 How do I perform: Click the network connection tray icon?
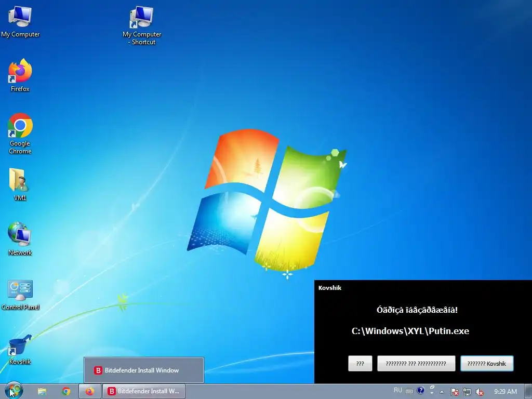467,392
